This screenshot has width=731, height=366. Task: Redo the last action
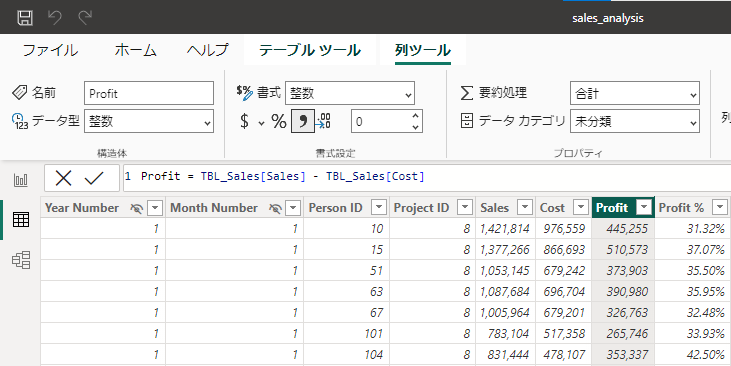coord(85,18)
